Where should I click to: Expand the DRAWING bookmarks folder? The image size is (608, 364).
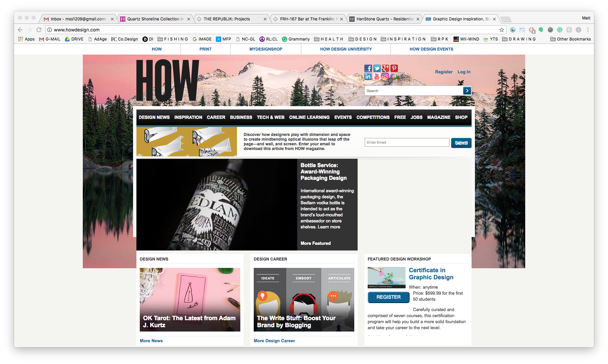point(519,39)
